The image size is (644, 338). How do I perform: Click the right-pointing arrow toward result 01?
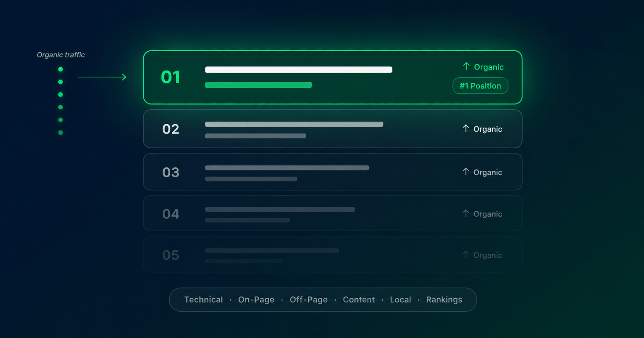[102, 77]
